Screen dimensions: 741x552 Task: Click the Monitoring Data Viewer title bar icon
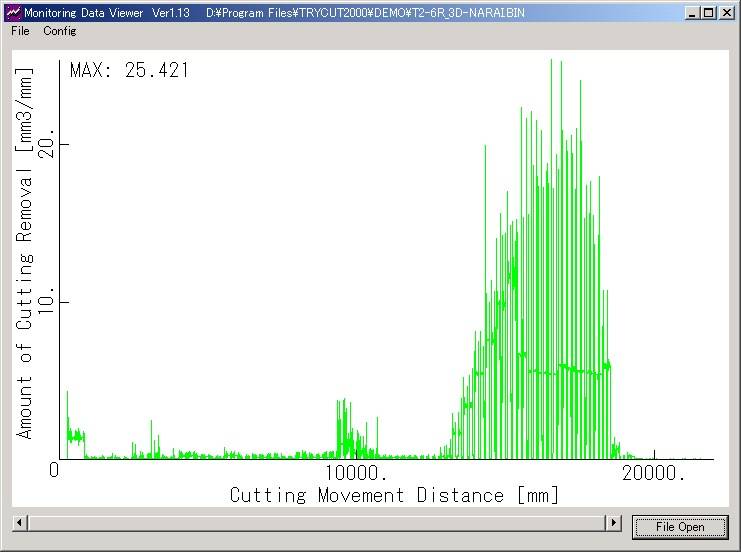pos(12,12)
